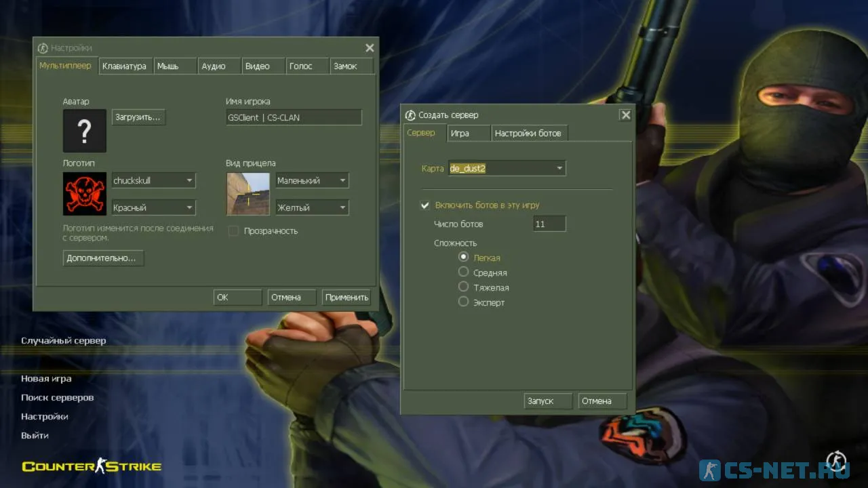The width and height of the screenshot is (868, 488).
Task: Switch to the Мышь tab
Action: 175,66
